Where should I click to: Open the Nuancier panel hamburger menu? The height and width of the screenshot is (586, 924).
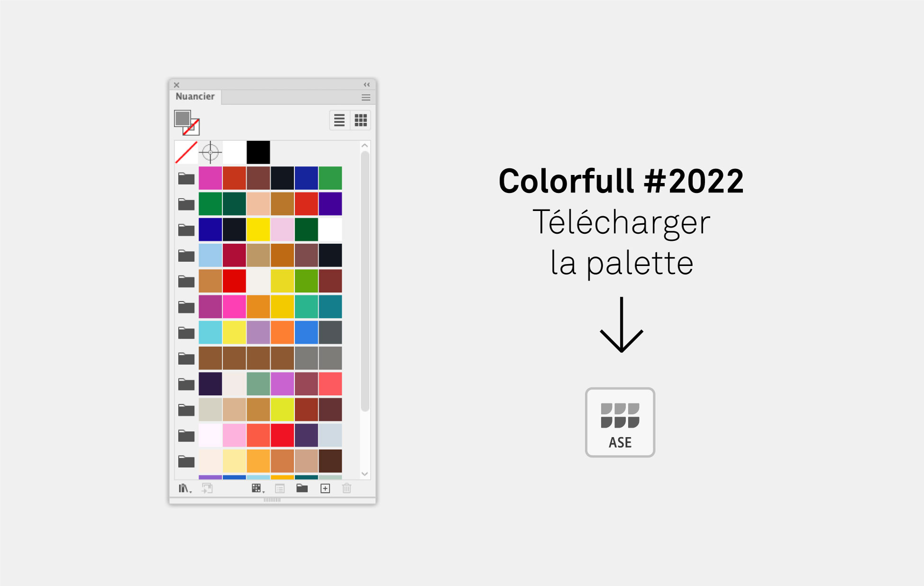(x=366, y=97)
